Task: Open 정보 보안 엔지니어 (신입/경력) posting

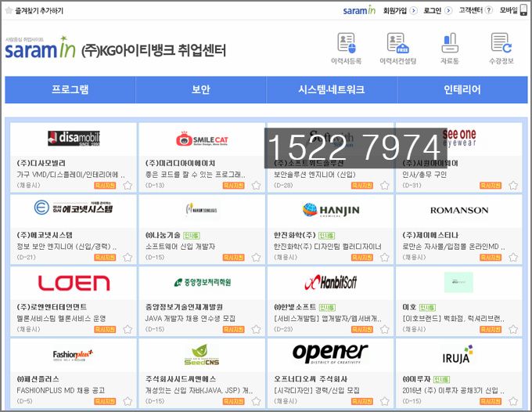Action: 66,247
